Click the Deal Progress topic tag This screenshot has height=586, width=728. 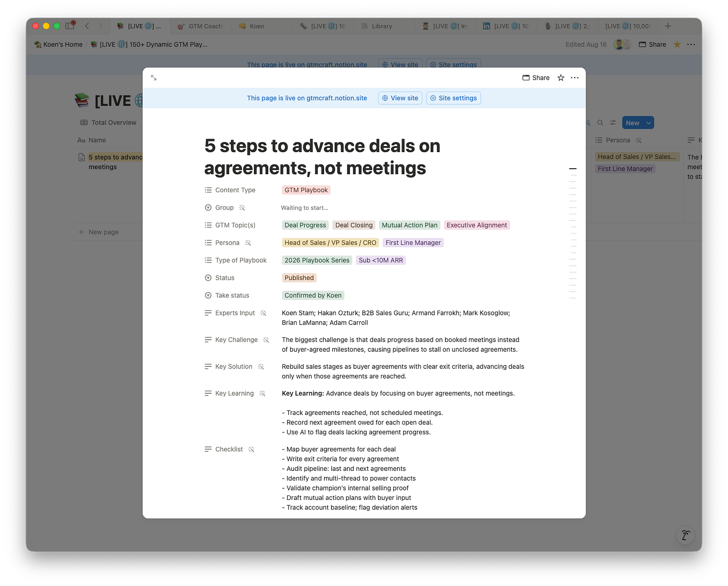305,225
